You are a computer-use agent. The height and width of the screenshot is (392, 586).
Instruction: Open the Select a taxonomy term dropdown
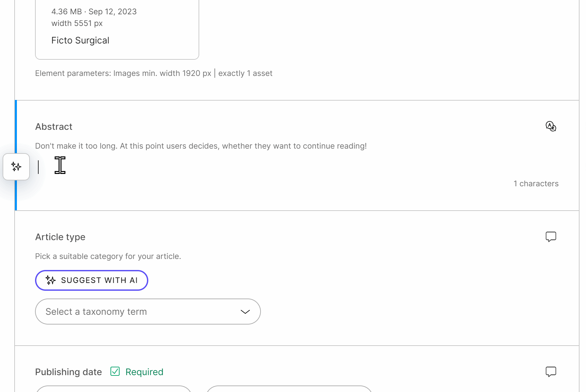[x=148, y=312]
